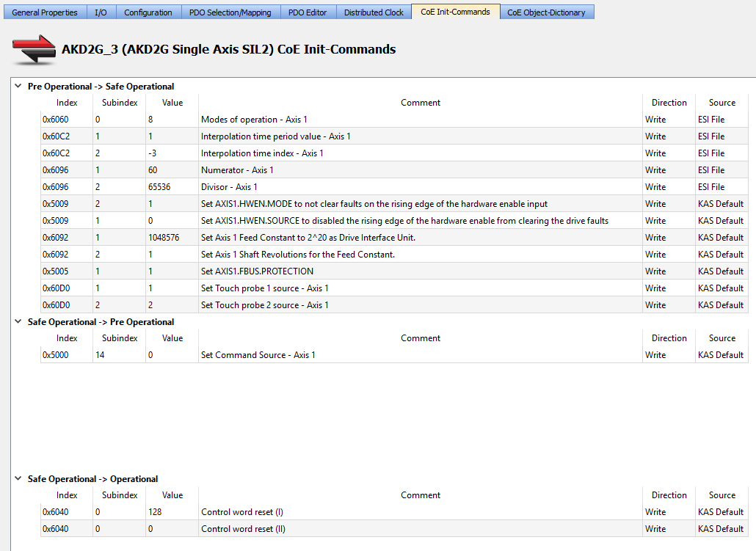Switch to the I/O tab
The image size is (756, 551).
[101, 12]
